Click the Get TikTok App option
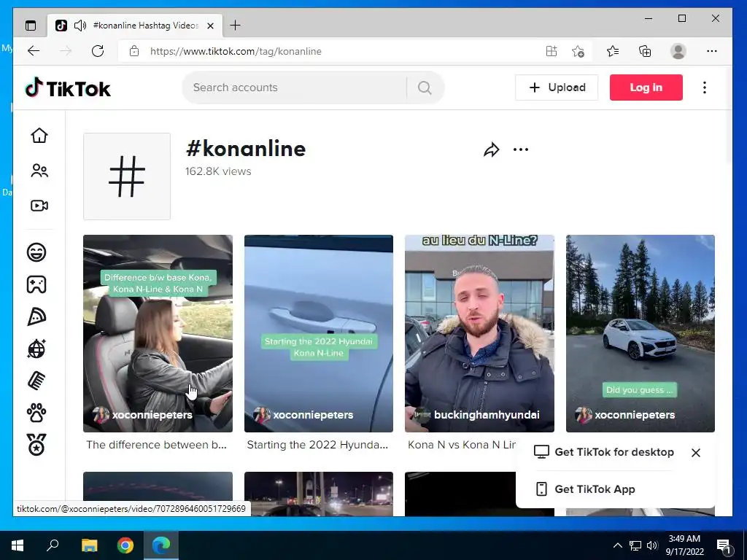The image size is (747, 560). [586, 489]
